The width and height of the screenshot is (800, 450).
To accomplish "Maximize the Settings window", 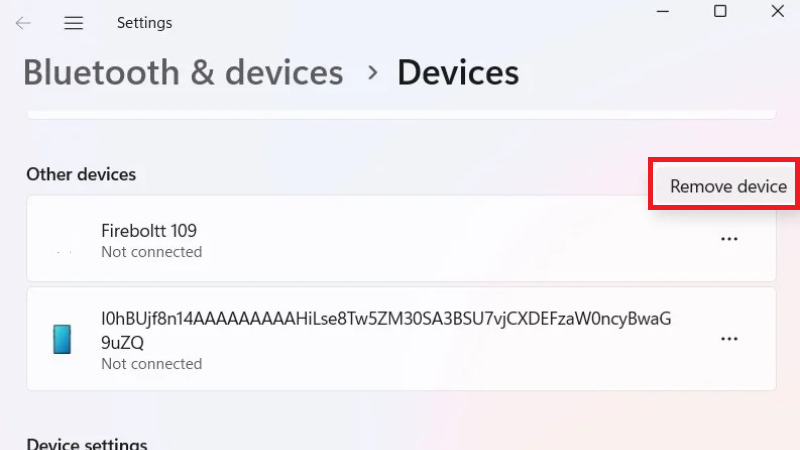I will pos(720,12).
